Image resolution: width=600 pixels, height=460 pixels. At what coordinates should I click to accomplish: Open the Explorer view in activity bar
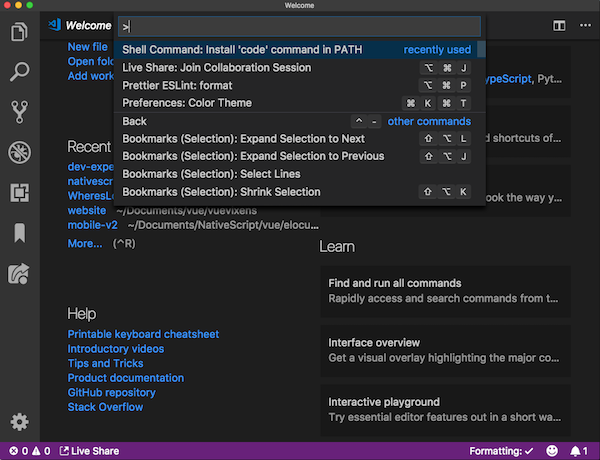click(19, 32)
